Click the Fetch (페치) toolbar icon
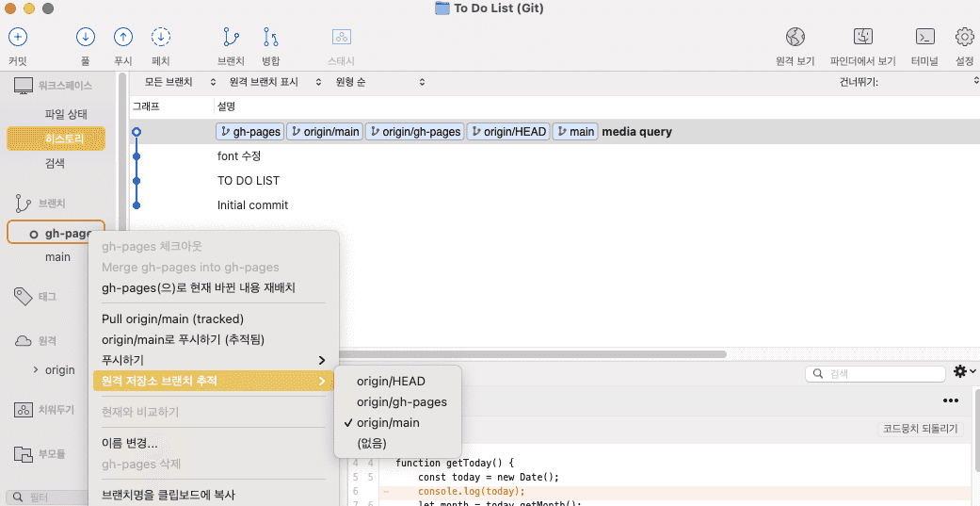The width and height of the screenshot is (980, 506). (161, 38)
